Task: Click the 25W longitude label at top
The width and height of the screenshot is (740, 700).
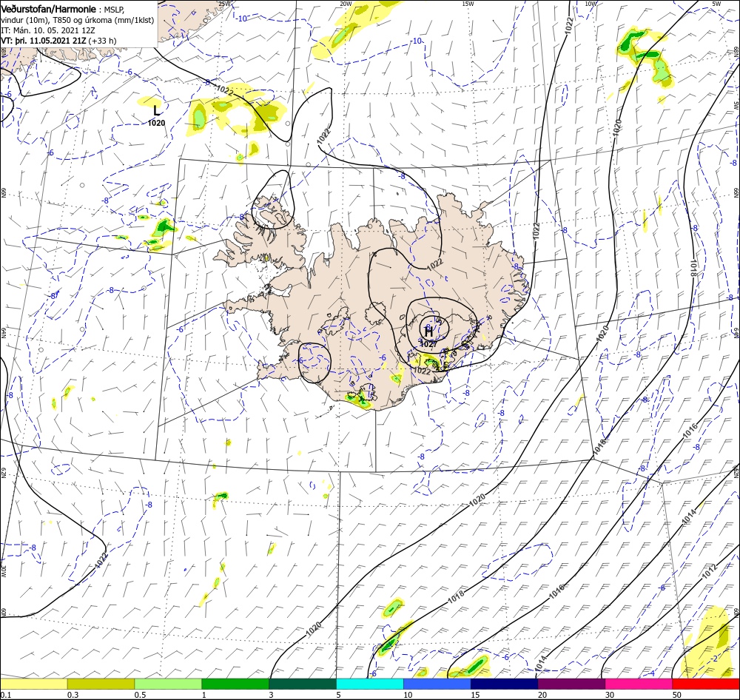Action: (x=225, y=3)
